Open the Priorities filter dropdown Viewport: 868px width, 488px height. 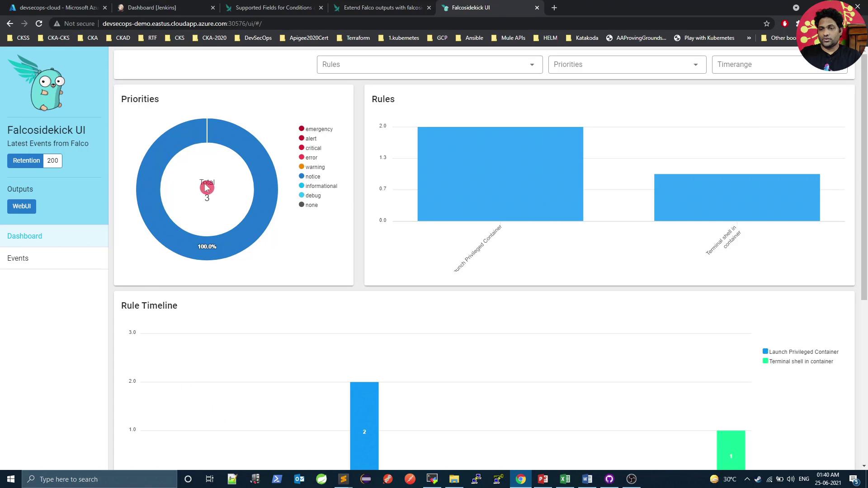(627, 65)
